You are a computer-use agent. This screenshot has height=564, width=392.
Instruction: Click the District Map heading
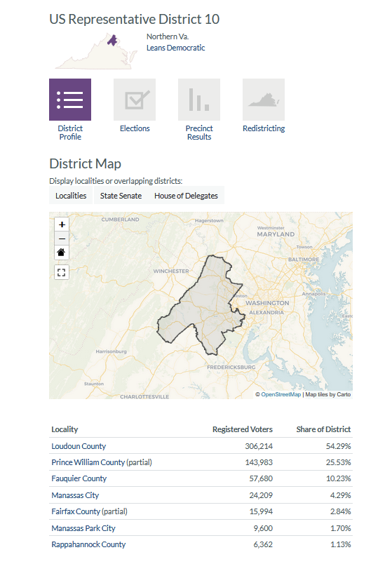coord(86,163)
